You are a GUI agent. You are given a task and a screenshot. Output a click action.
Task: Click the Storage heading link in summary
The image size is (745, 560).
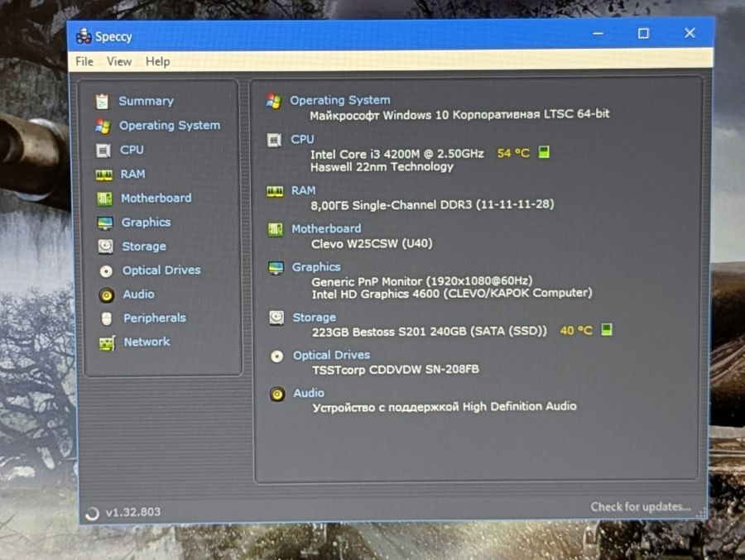(314, 318)
